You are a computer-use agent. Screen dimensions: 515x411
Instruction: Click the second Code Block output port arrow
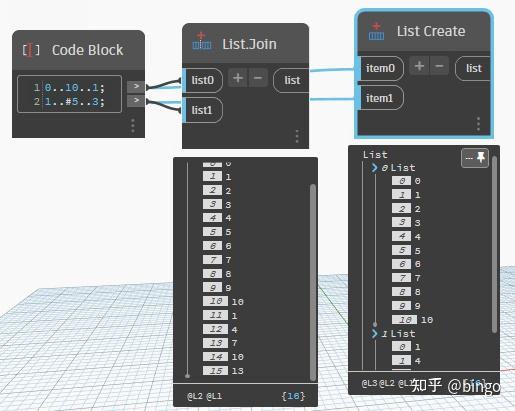136,100
